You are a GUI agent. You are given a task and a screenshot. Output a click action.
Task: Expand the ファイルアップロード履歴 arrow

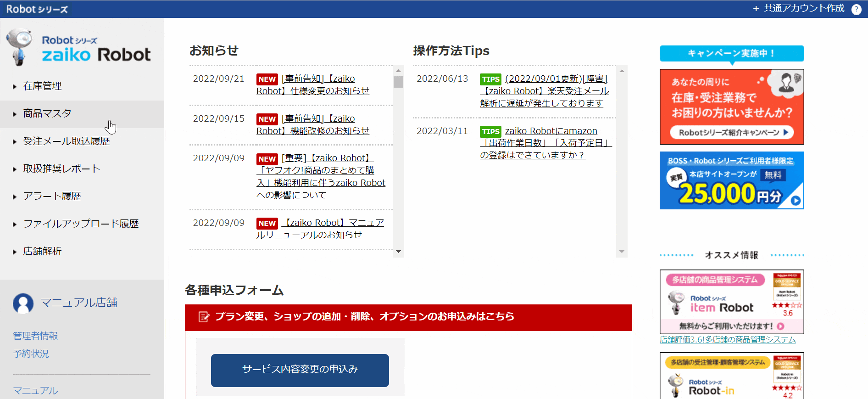pyautogui.click(x=15, y=224)
